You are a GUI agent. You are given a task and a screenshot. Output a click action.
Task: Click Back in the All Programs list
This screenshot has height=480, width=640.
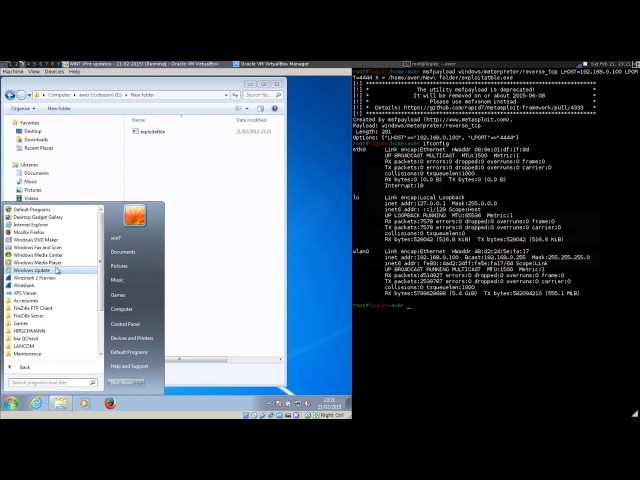(24, 367)
